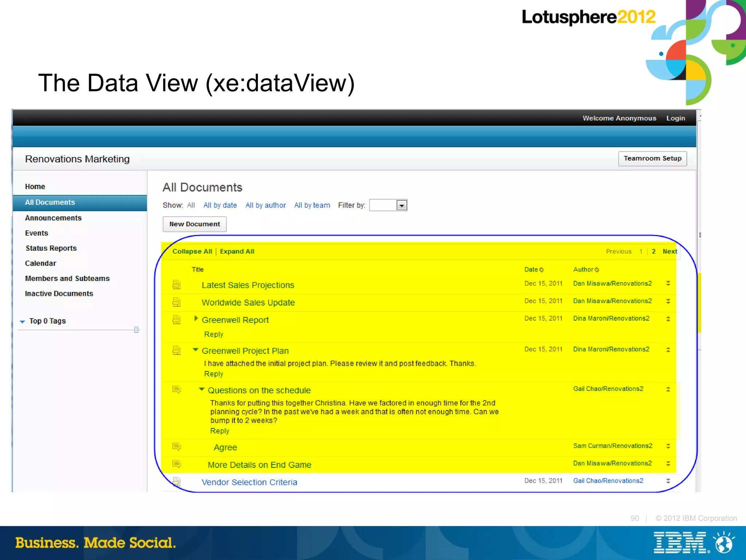The width and height of the screenshot is (746, 560).
Task: Open Calendar in the sidebar
Action: pyautogui.click(x=40, y=263)
